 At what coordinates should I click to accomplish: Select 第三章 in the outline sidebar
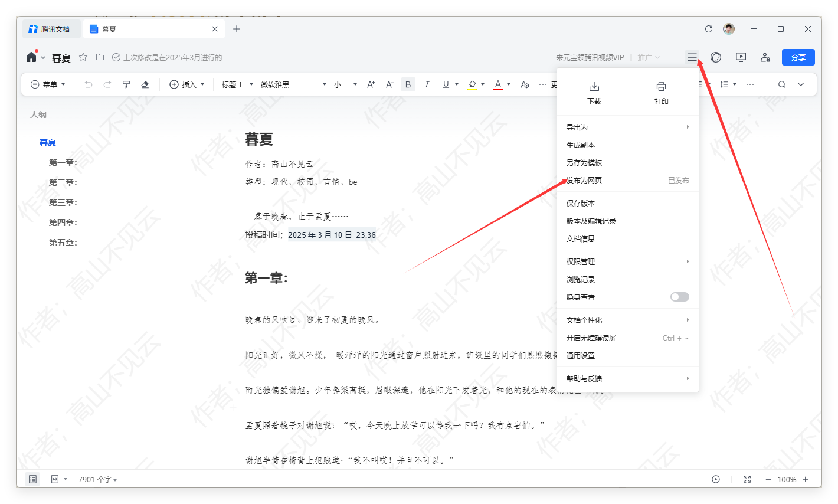[x=63, y=202]
